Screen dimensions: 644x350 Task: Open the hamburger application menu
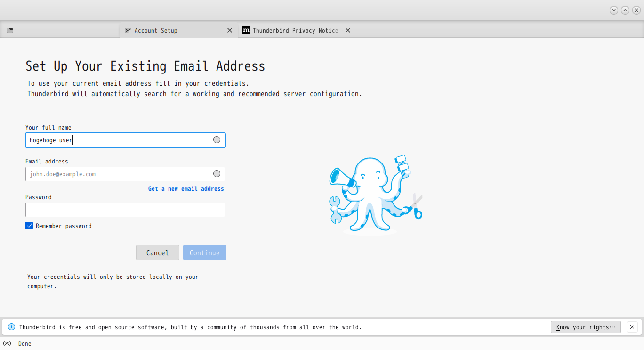[600, 10]
